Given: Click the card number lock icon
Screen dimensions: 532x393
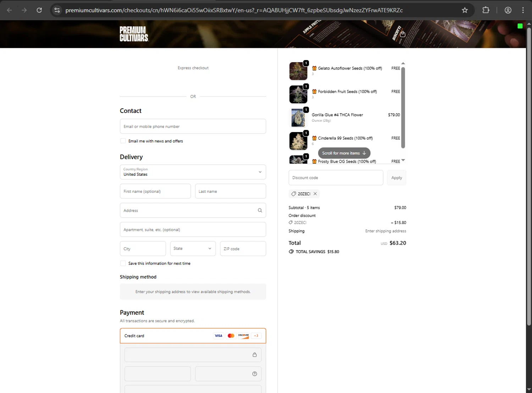Looking at the screenshot, I should 255,355.
